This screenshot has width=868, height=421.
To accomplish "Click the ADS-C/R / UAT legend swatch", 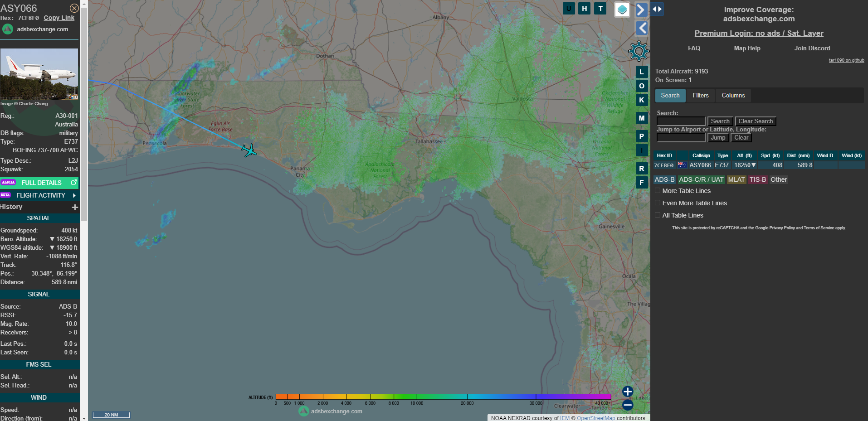I will [701, 180].
